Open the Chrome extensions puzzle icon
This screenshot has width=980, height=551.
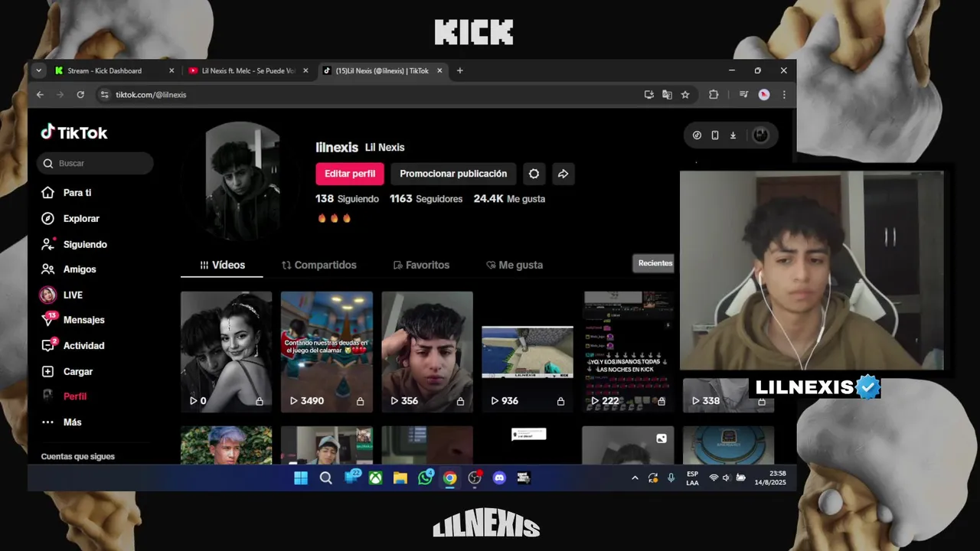click(x=714, y=95)
